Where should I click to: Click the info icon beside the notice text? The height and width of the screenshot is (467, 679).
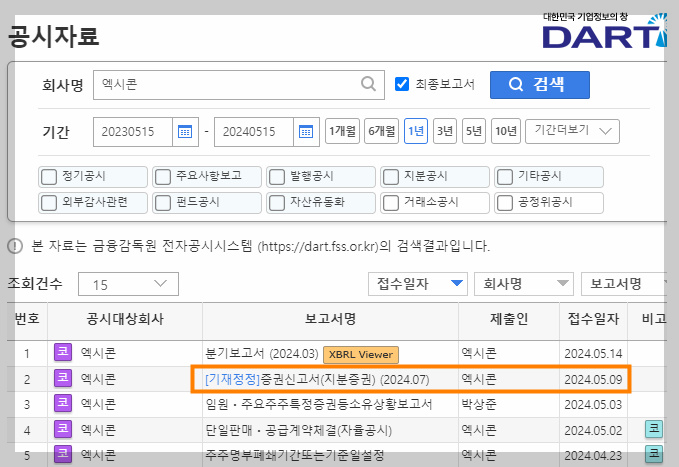15,246
